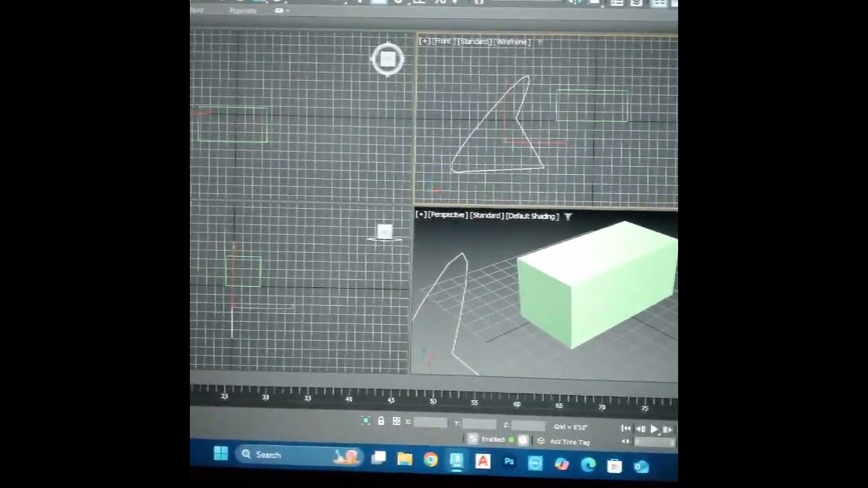Image resolution: width=868 pixels, height=488 pixels.
Task: Open the Perspective point-of-view label menu
Action: (x=448, y=215)
